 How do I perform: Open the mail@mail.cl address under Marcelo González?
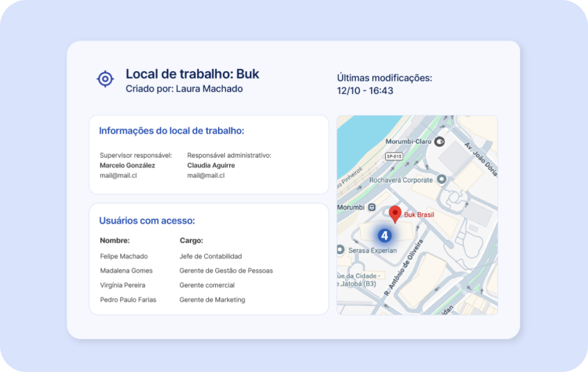[118, 175]
